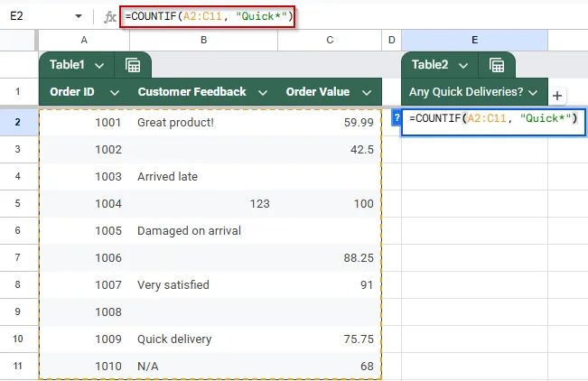Select column A header
Screen dimensions: 588x381
tap(84, 40)
